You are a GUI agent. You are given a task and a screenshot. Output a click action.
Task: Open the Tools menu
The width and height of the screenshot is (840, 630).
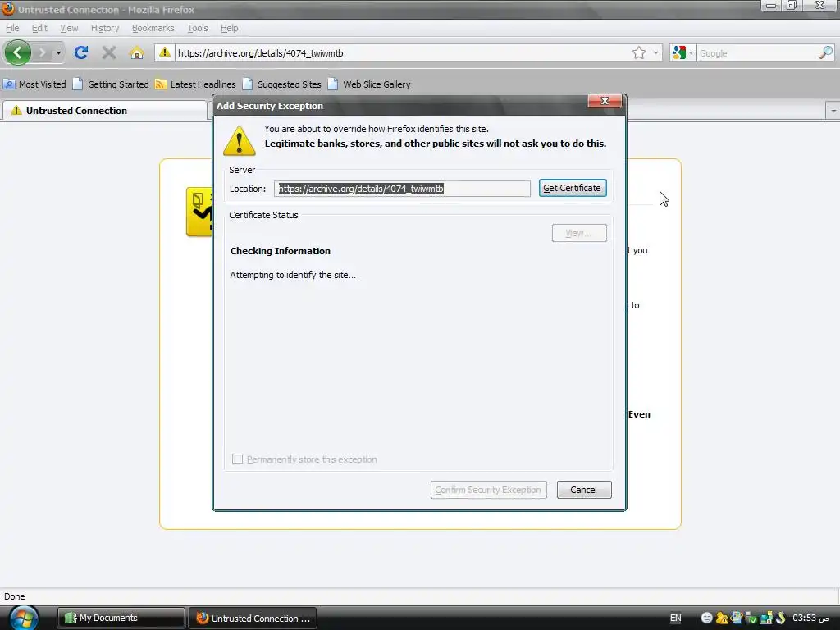pyautogui.click(x=197, y=28)
